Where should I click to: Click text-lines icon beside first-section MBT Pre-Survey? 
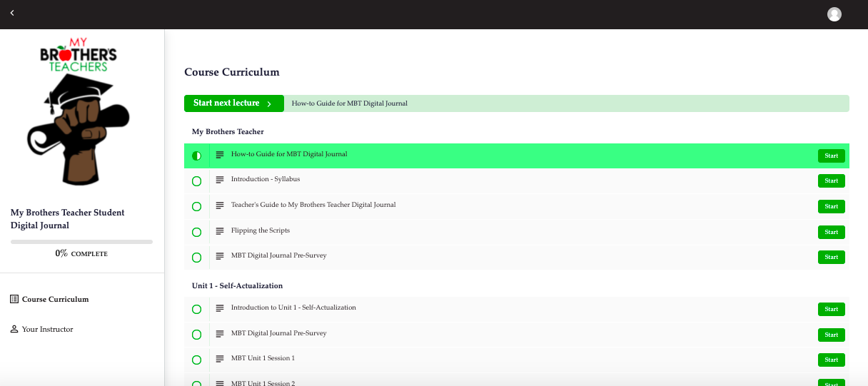tap(220, 257)
